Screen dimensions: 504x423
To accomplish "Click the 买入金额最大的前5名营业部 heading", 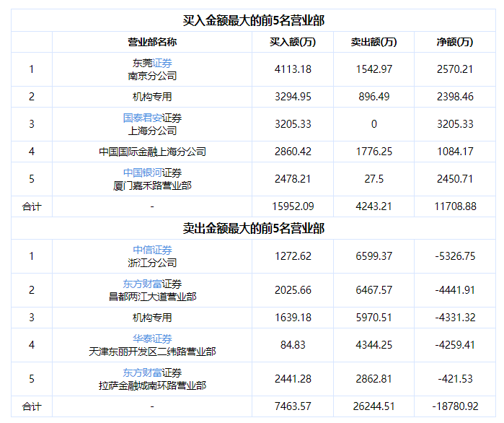I will pos(254,21).
